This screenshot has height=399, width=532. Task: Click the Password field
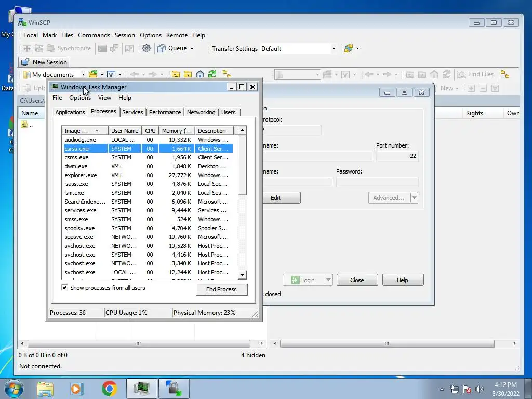[377, 182]
